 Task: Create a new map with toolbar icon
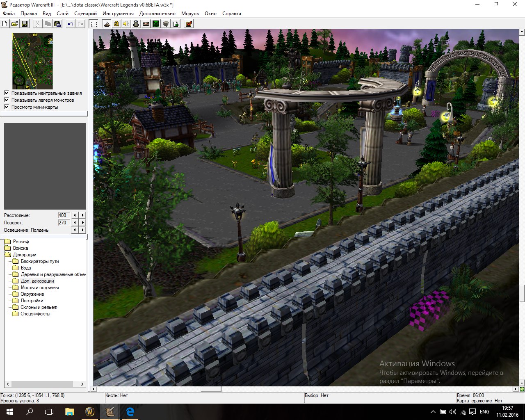[5, 24]
